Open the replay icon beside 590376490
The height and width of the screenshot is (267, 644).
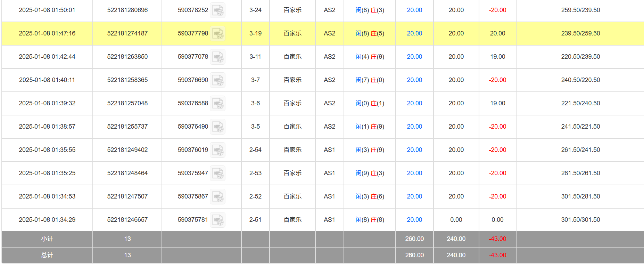218,127
